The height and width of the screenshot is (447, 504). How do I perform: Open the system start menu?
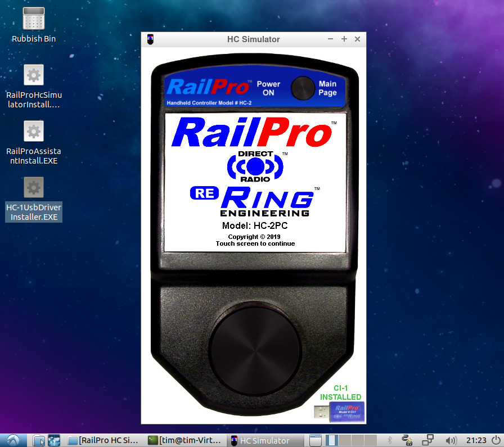tap(12, 440)
